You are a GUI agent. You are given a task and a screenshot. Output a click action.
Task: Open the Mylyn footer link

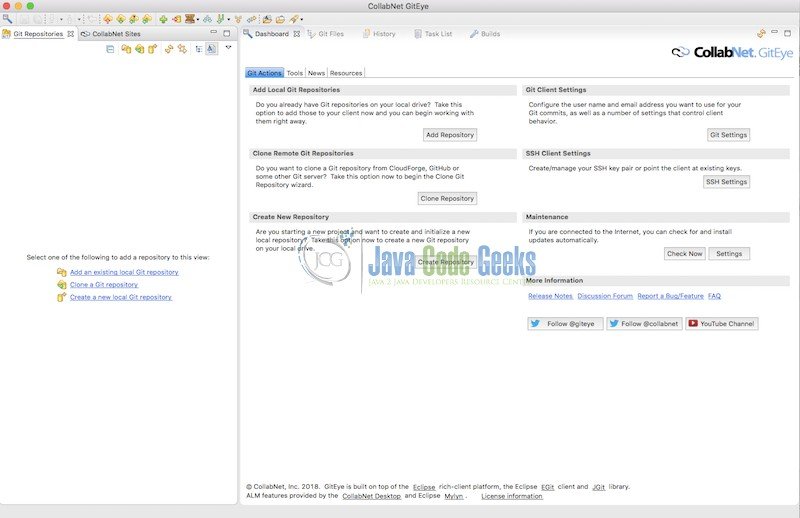[454, 496]
